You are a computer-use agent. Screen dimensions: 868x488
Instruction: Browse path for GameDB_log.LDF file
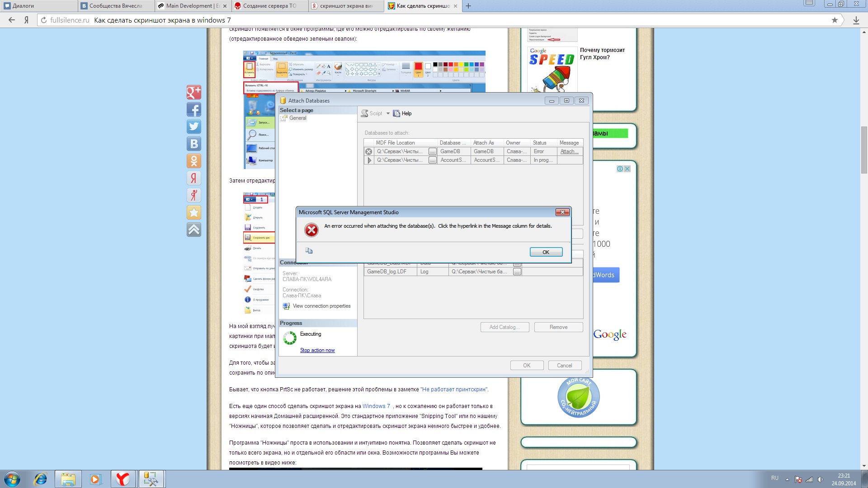click(x=517, y=272)
